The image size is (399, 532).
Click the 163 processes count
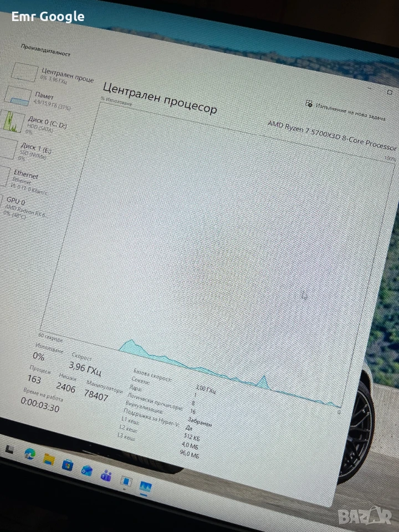point(34,379)
